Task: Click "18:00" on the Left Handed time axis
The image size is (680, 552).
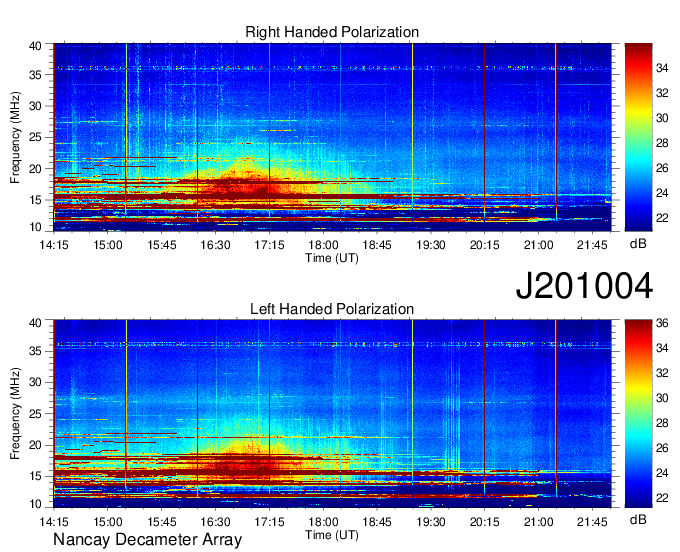Action: point(323,521)
